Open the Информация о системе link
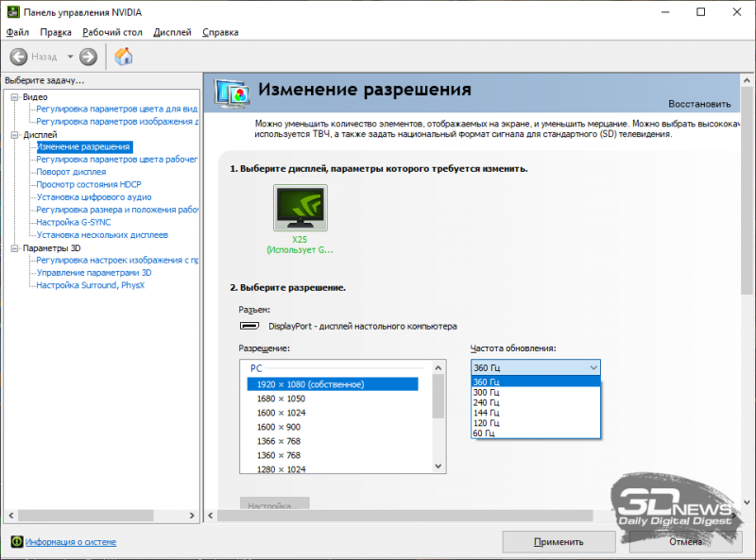 pyautogui.click(x=71, y=542)
